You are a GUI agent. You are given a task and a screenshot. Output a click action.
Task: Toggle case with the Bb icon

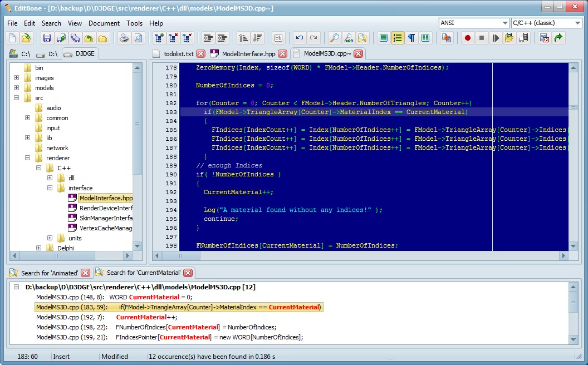(278, 38)
